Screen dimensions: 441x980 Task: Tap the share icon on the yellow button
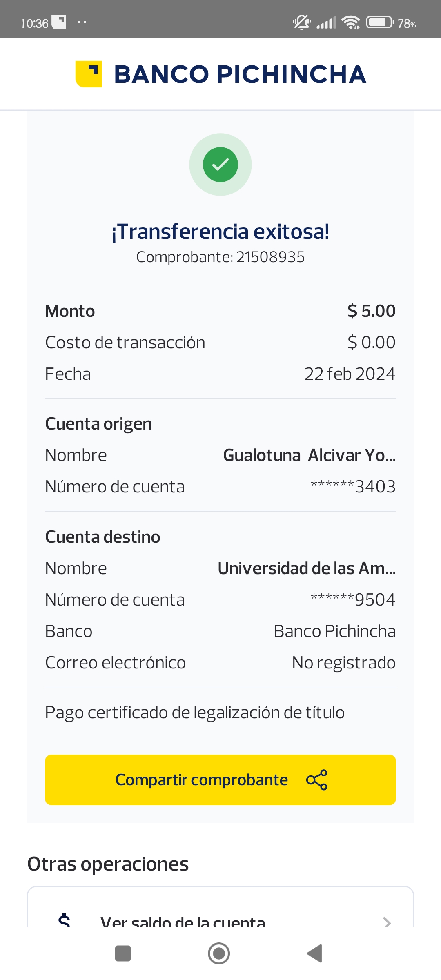317,780
